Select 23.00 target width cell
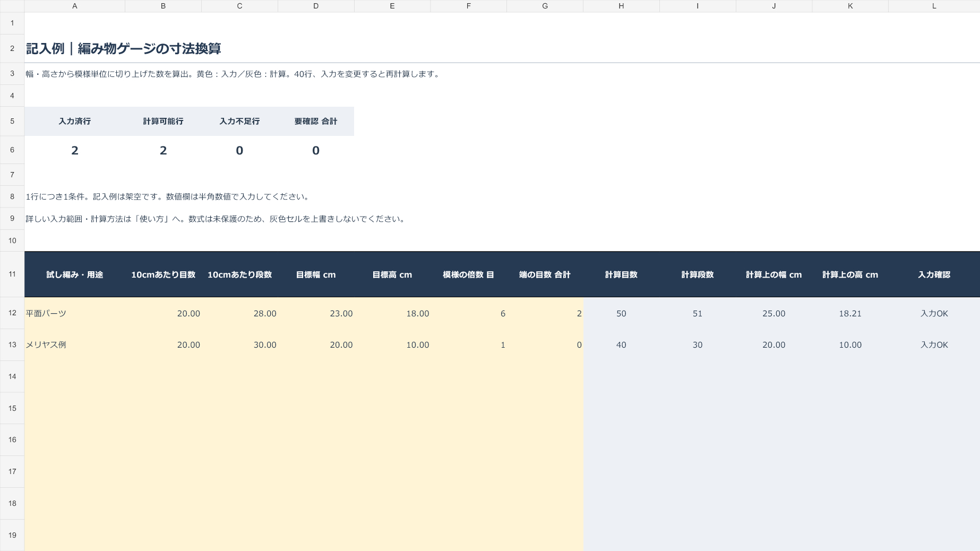Screen dimensions: 980x551 tap(316, 313)
